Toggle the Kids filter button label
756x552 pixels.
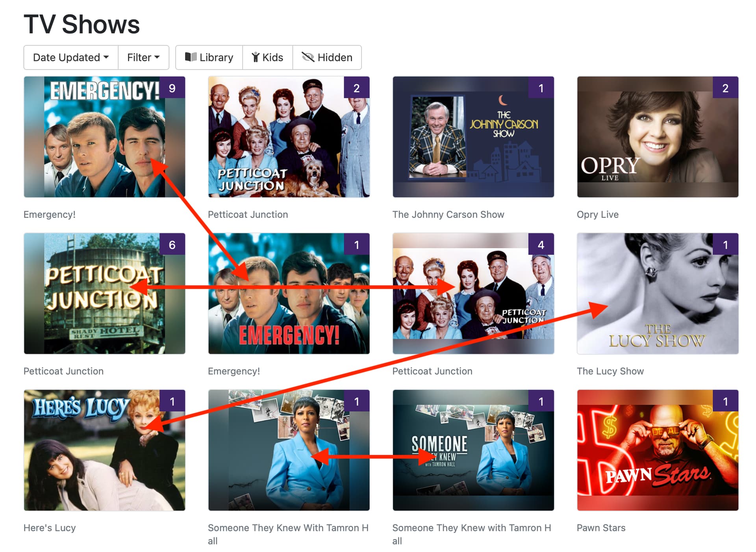(272, 58)
